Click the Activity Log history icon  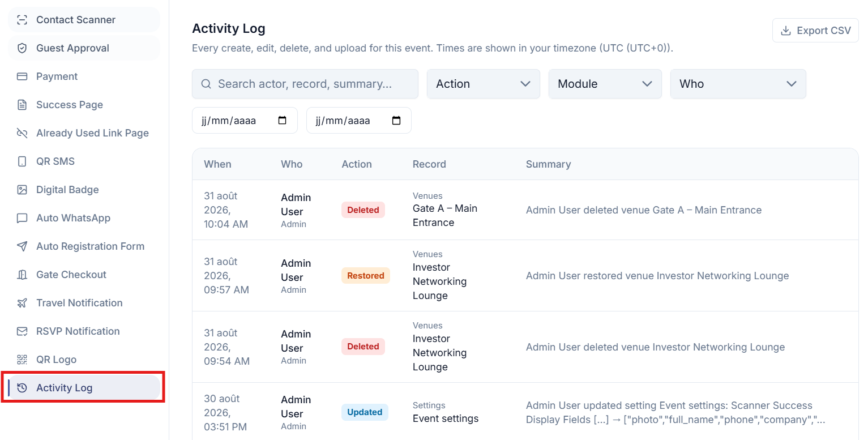22,388
